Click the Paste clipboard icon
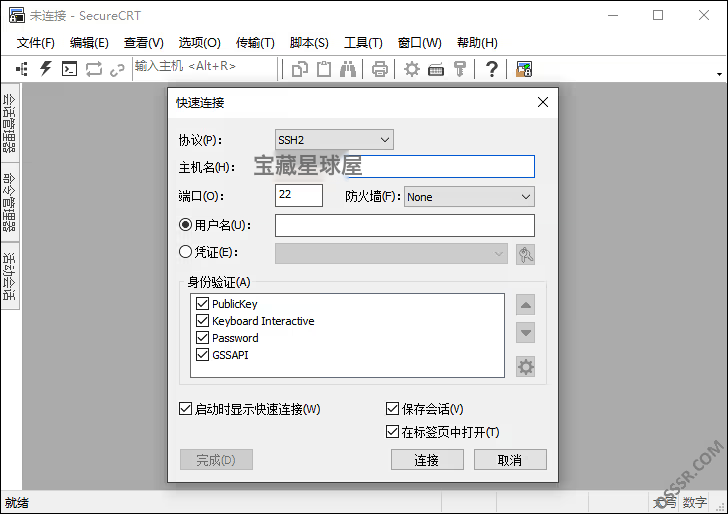728x514 pixels. coord(324,69)
